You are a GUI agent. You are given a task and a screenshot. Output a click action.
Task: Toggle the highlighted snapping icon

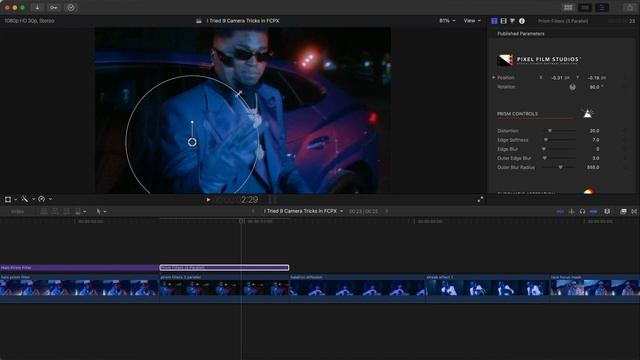594,211
